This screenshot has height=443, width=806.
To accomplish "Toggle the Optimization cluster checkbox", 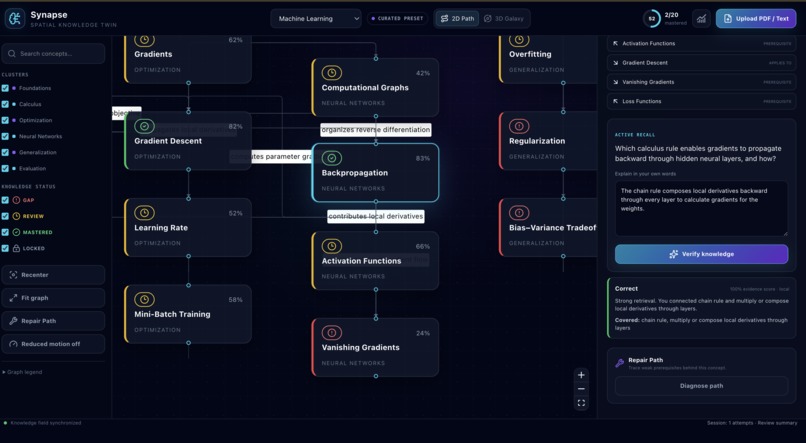I will tap(5, 120).
